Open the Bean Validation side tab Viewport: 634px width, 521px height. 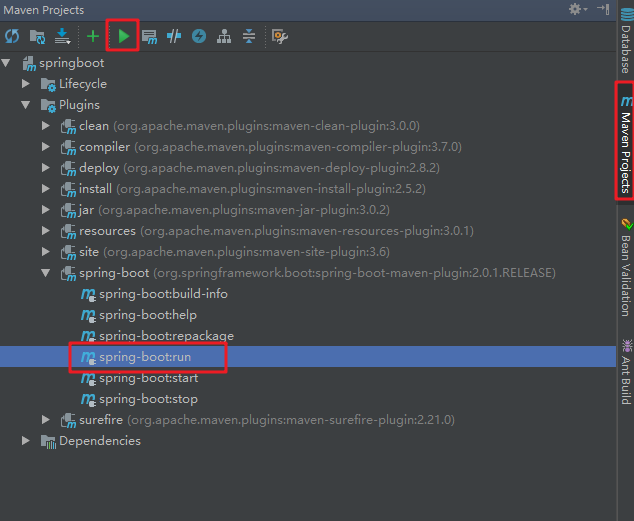tap(626, 268)
